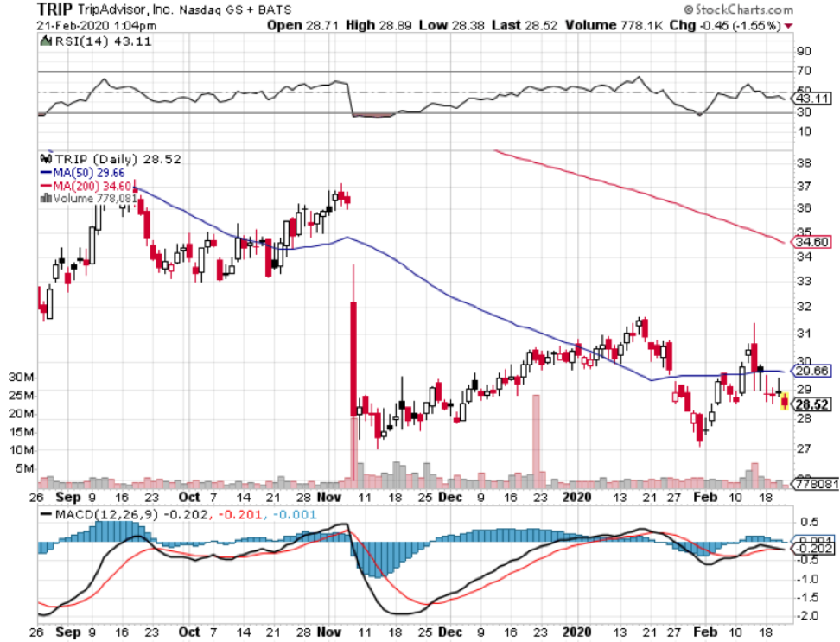
Task: Click the 34.60 red price tag on axis
Action: tap(811, 243)
